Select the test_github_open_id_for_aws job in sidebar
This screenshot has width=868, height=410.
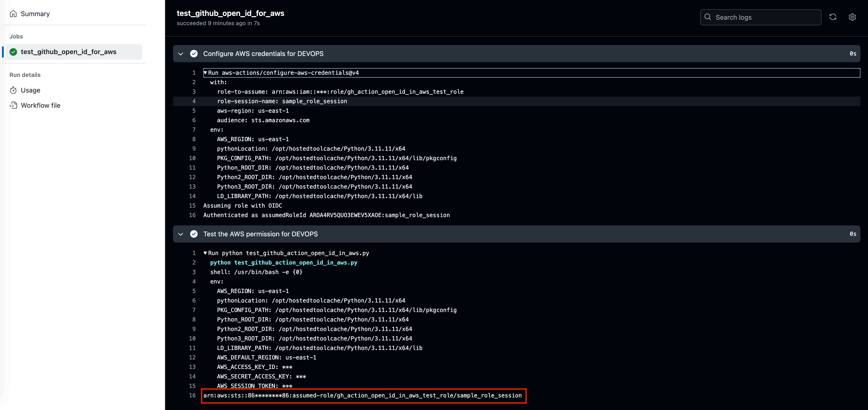74,52
